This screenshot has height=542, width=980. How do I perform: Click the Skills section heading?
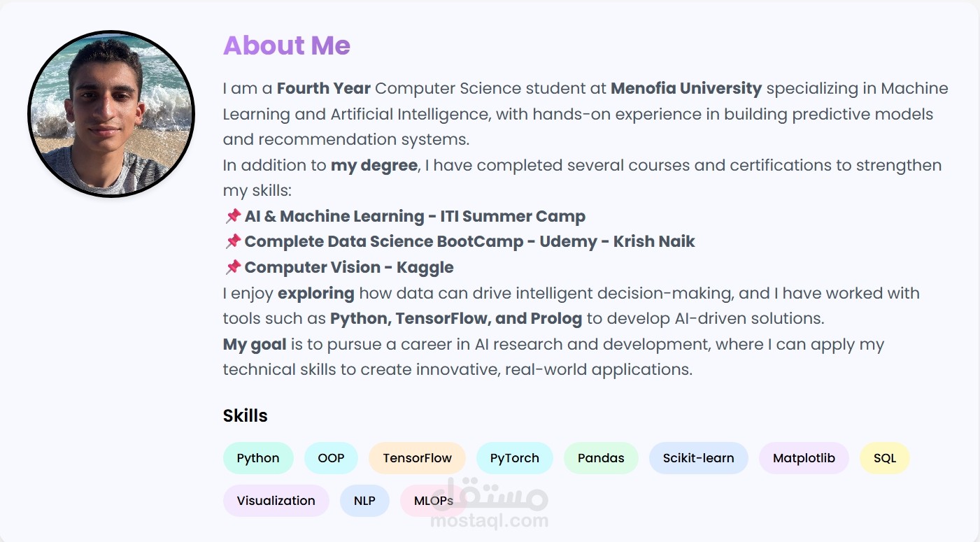[245, 415]
